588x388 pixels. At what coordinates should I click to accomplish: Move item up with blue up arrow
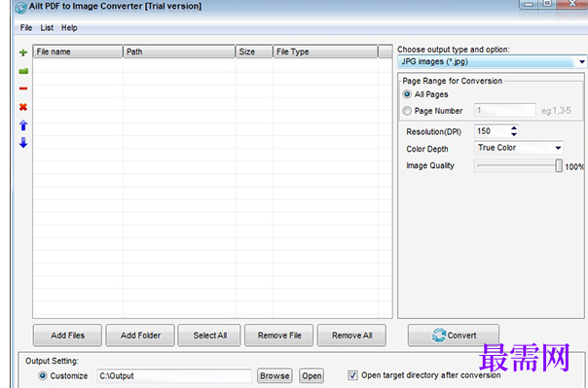tap(23, 125)
